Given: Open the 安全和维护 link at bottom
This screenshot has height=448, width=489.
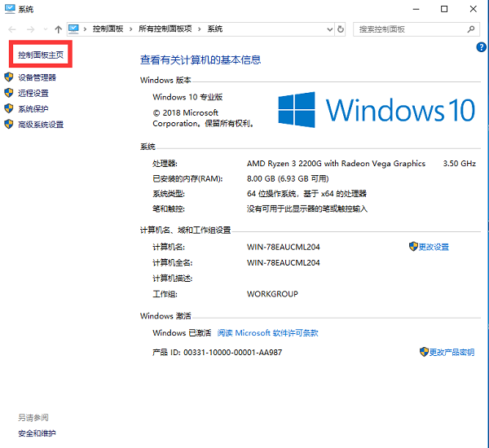Looking at the screenshot, I should coord(37,433).
